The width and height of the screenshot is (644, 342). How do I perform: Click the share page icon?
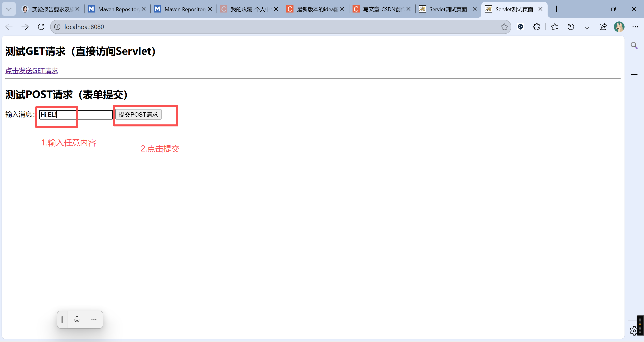point(603,27)
